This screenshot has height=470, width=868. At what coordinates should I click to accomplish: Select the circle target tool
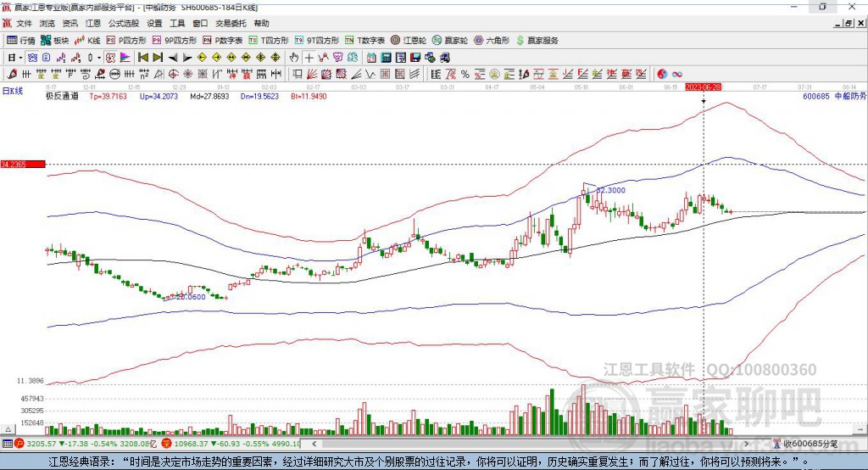tap(173, 74)
